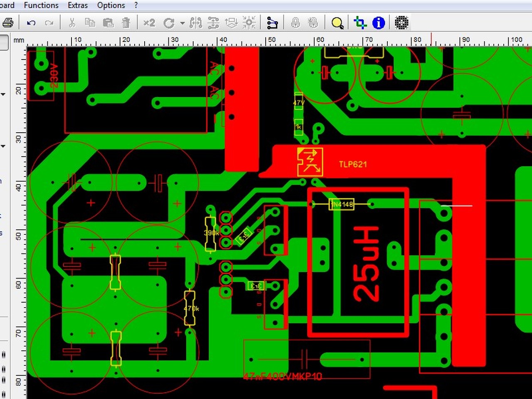This screenshot has width=532, height=399.
Task: Duplicate the selection with the x2 icon
Action: (149, 22)
